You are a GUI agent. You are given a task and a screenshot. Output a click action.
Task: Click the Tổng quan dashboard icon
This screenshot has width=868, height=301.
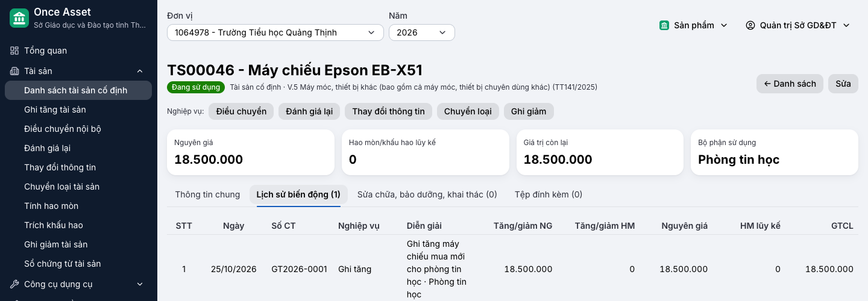pyautogui.click(x=14, y=51)
